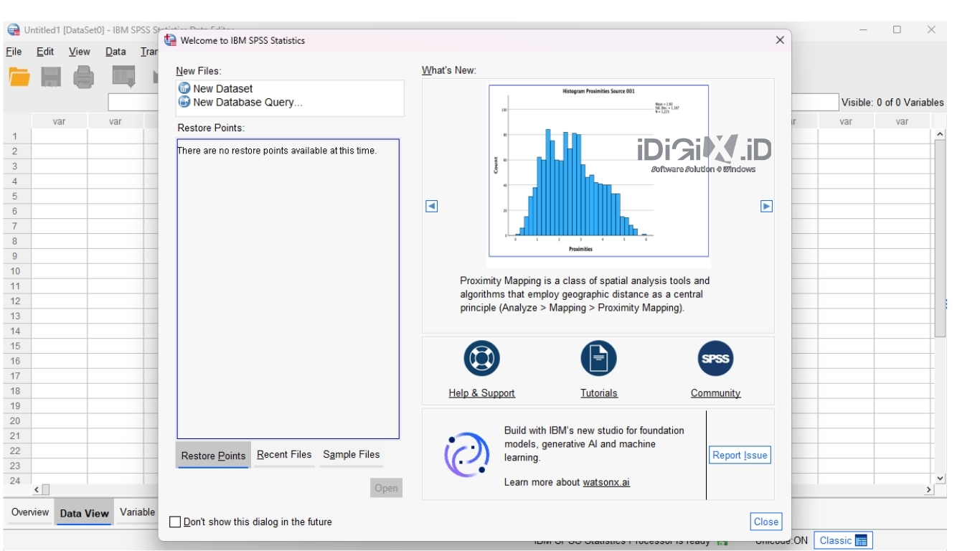Screen dimensions: 980x551
Task: Open the Tutorials link
Action: (598, 393)
